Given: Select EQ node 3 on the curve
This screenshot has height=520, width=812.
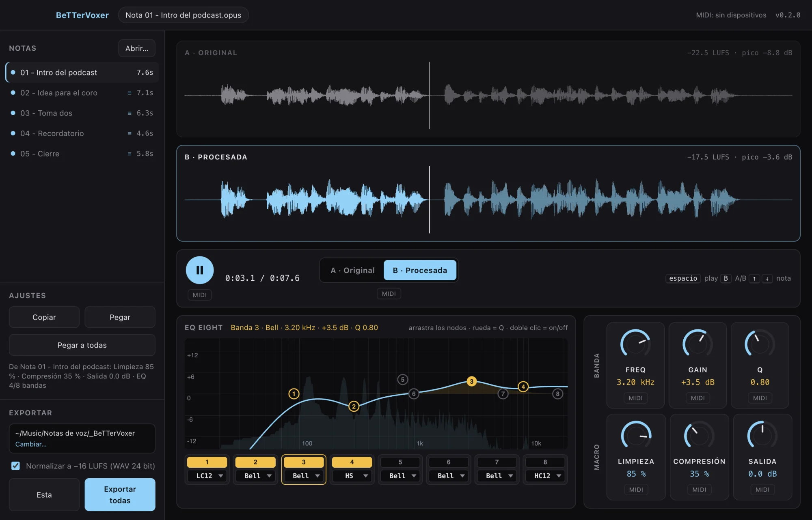Looking at the screenshot, I should (471, 381).
